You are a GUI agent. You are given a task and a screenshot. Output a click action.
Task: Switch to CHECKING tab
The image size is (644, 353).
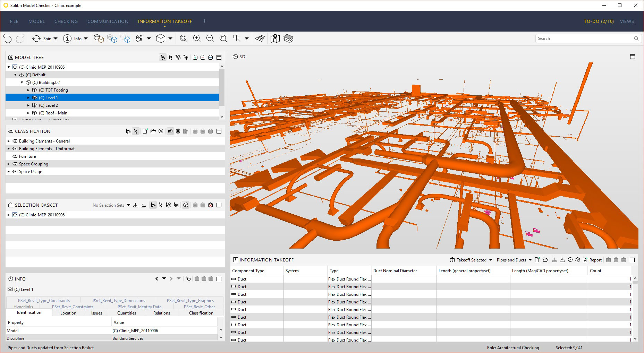(66, 21)
